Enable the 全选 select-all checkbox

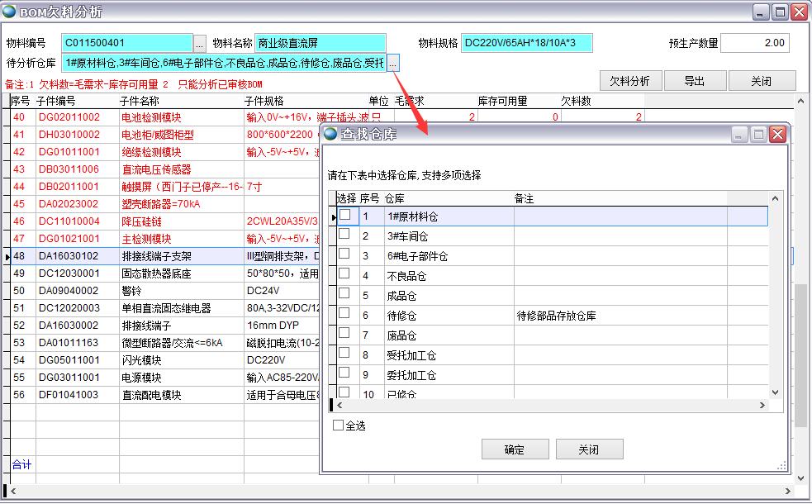[338, 426]
